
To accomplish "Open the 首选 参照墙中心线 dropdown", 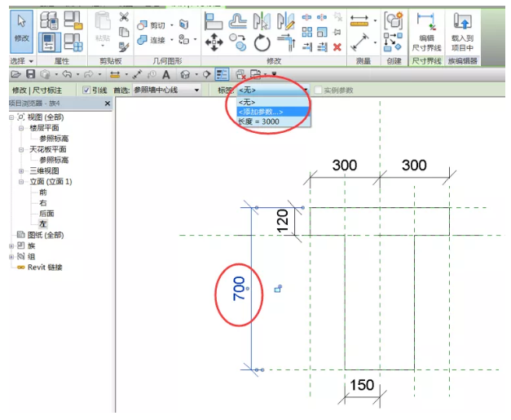I will [166, 90].
